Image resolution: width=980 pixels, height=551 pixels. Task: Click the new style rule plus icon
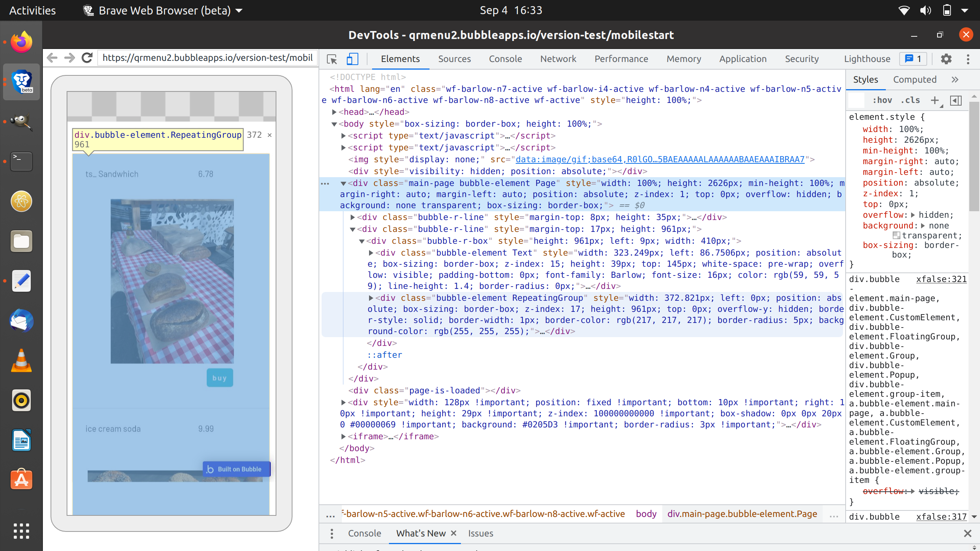tap(935, 100)
